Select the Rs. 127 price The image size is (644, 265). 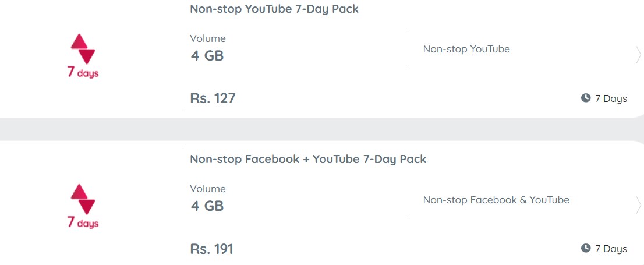point(213,98)
